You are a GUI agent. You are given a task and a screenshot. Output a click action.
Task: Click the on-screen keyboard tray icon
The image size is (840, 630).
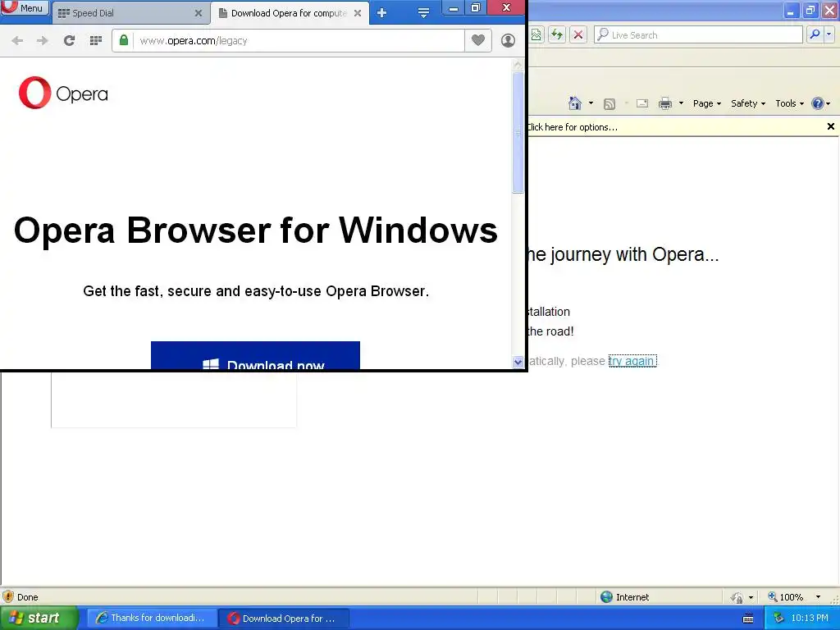[748, 619]
